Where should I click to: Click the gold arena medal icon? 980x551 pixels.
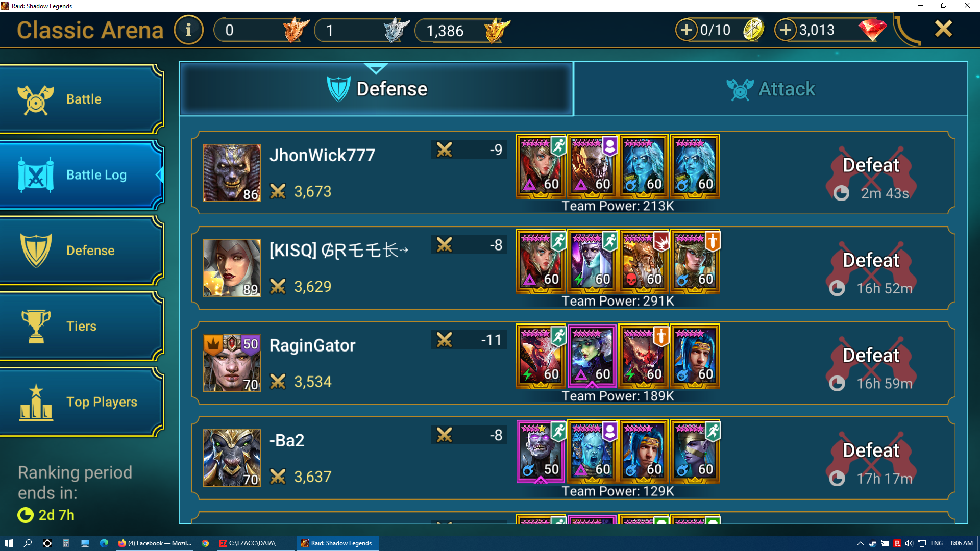(x=496, y=30)
